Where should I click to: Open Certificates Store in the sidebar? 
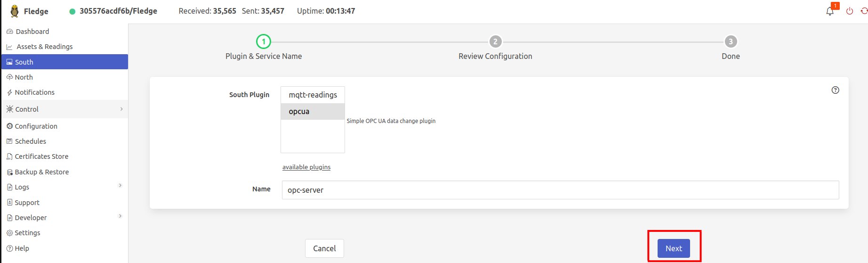coord(41,156)
